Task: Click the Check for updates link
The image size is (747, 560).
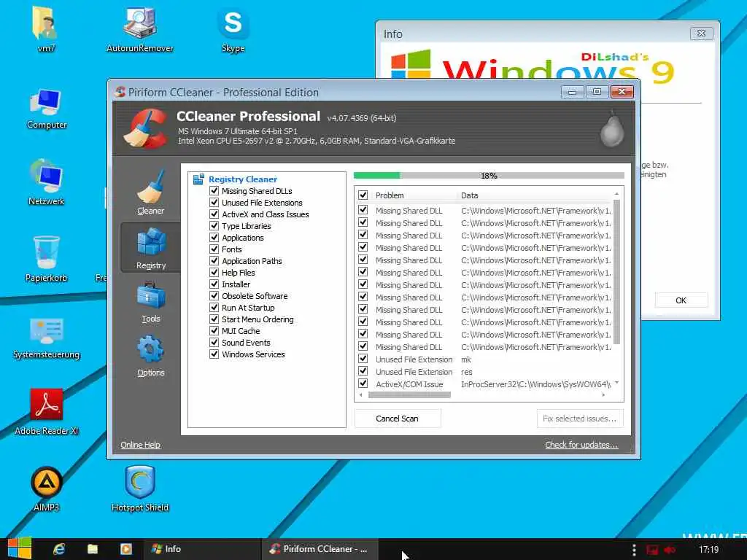Action: 581,445
